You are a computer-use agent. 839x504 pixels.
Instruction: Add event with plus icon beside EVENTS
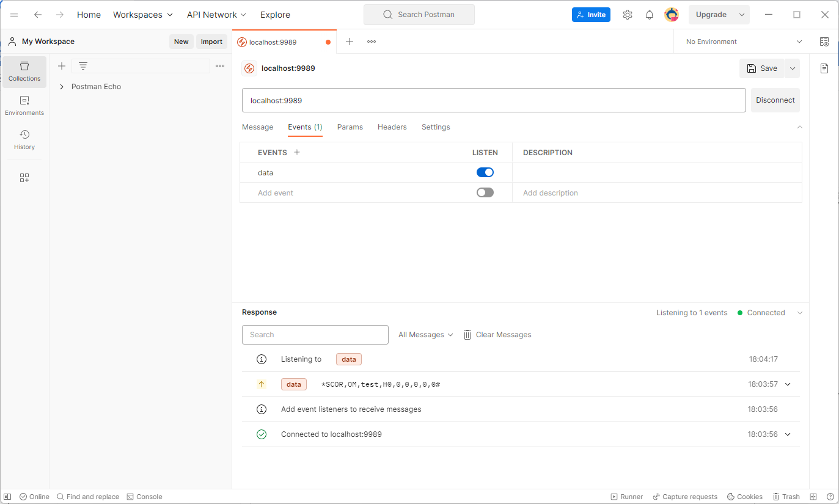[x=297, y=152]
